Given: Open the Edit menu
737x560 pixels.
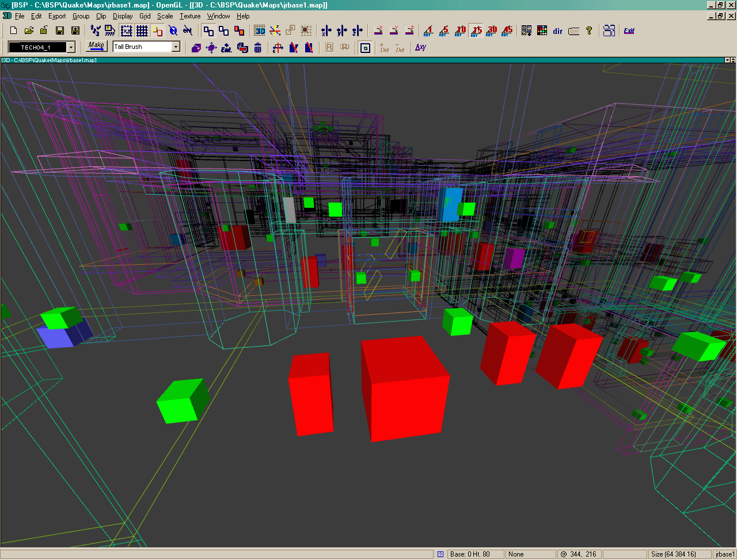Looking at the screenshot, I should point(36,16).
